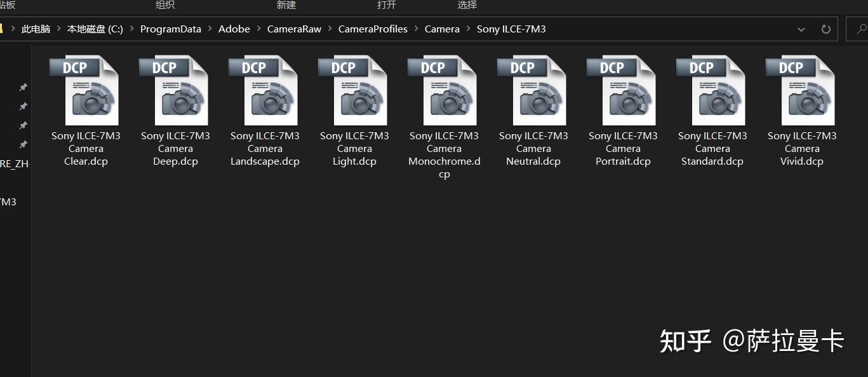Open address bar history dropdown arrow

[801, 29]
